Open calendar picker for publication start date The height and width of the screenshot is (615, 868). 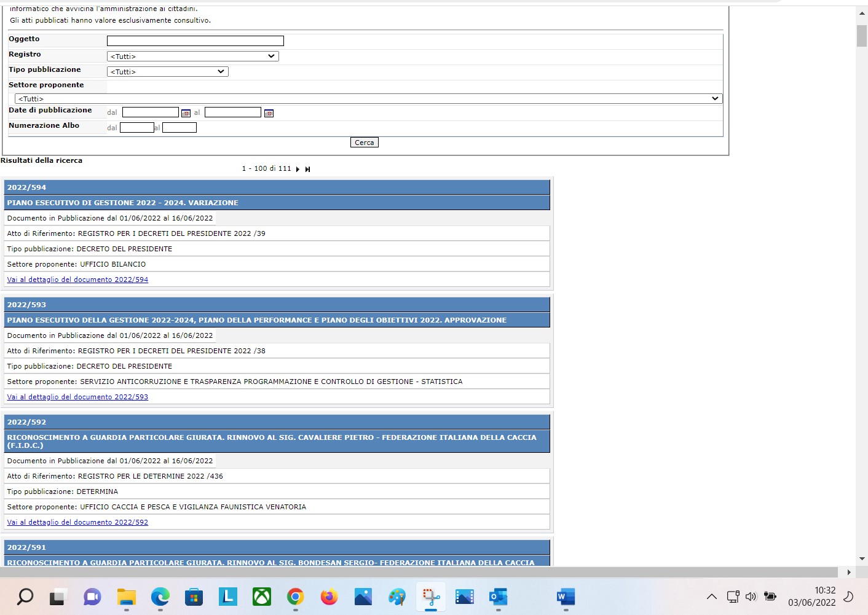tap(186, 113)
